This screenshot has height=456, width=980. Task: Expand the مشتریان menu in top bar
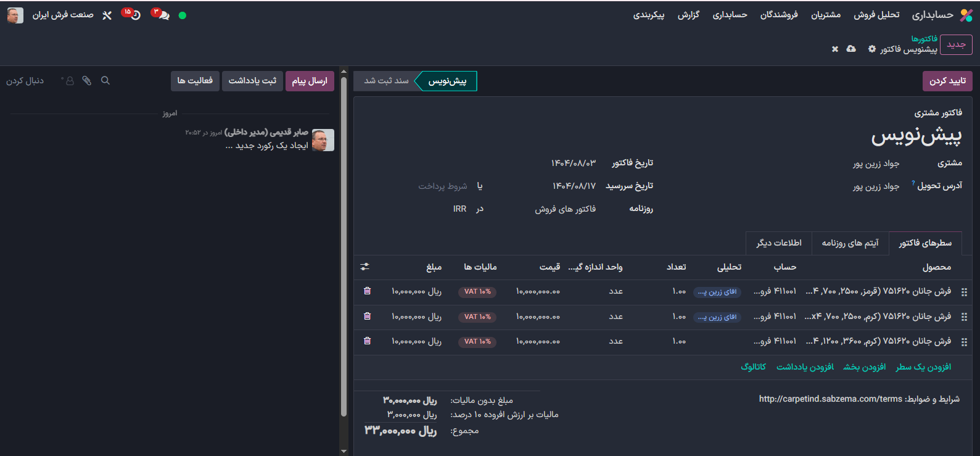click(825, 15)
